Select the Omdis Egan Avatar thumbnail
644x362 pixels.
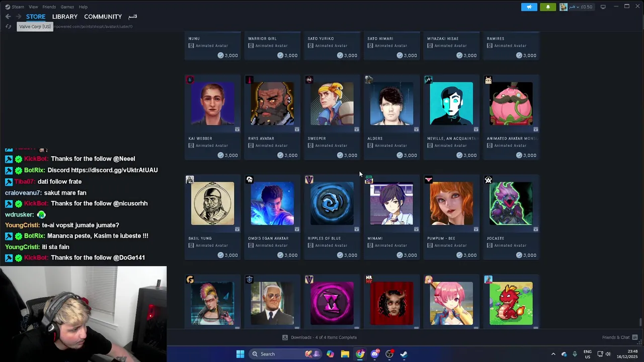click(272, 204)
